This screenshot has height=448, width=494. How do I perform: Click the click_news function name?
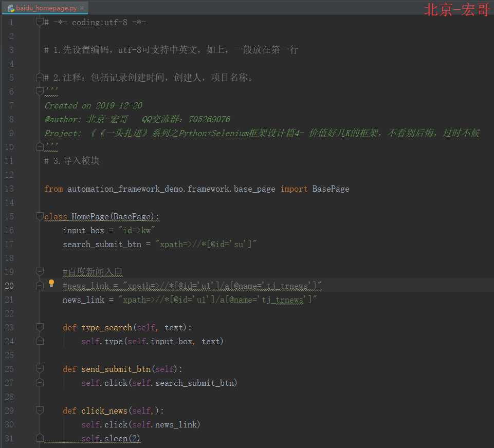coord(104,410)
